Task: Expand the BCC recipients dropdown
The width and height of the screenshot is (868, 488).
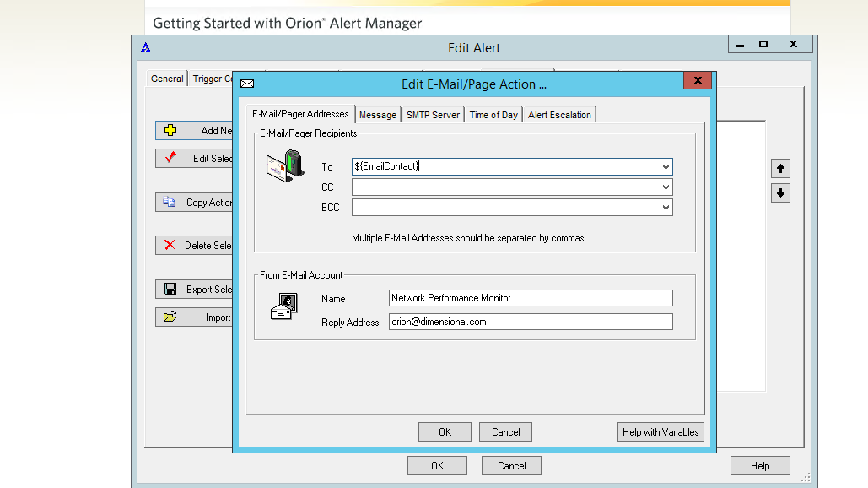Action: click(x=666, y=208)
